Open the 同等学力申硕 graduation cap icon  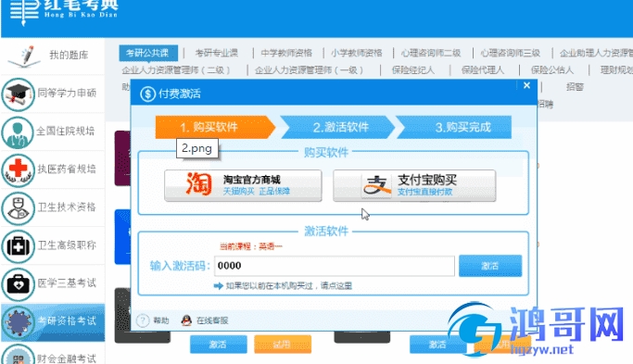[18, 94]
